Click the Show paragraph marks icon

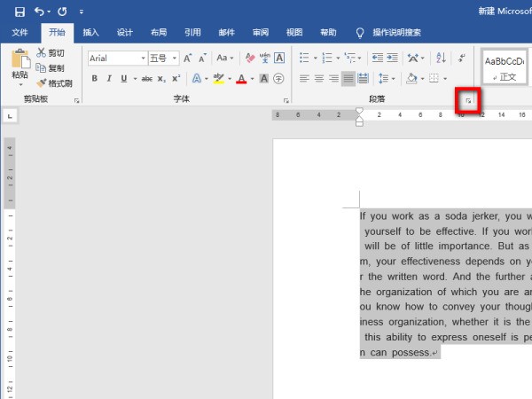pos(462,58)
